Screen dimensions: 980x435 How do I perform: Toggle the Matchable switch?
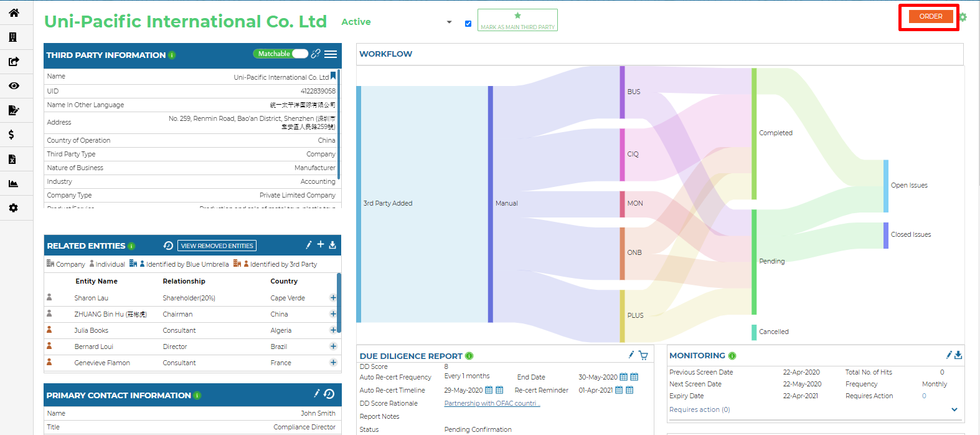coord(299,54)
